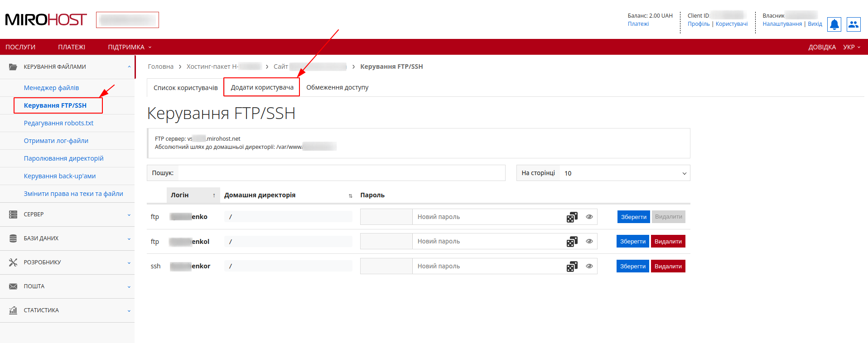The width and height of the screenshot is (868, 343).
Task: Collapse the Керування файлами section
Action: click(x=129, y=67)
